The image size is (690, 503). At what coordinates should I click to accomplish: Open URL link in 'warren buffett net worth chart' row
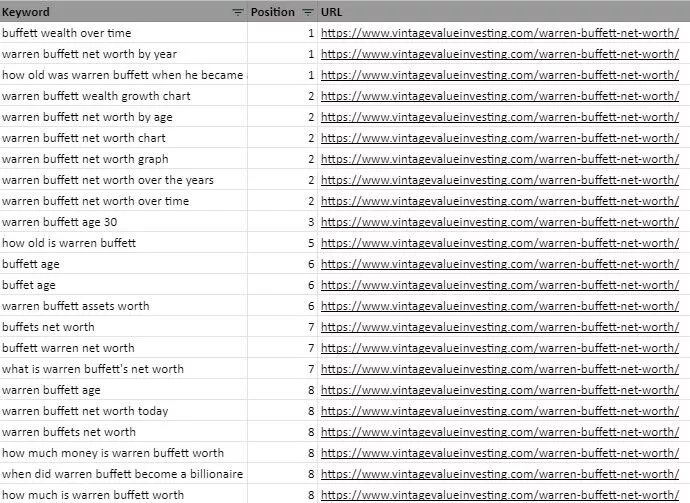(x=500, y=138)
